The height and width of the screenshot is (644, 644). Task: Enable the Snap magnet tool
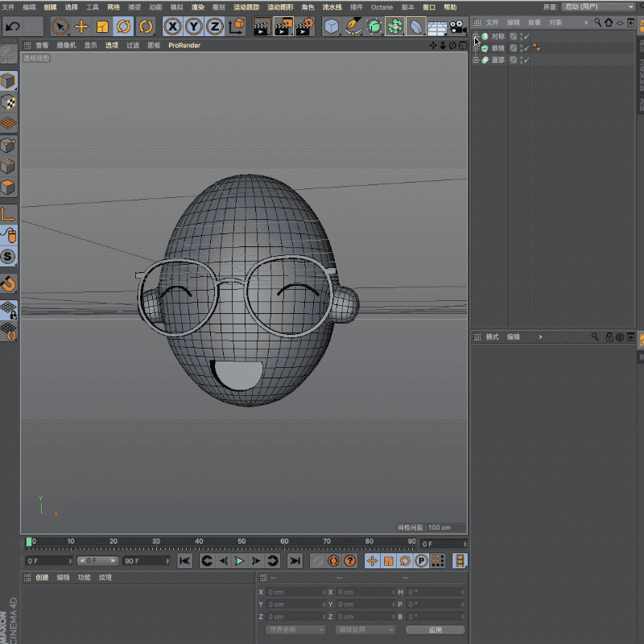(x=8, y=283)
